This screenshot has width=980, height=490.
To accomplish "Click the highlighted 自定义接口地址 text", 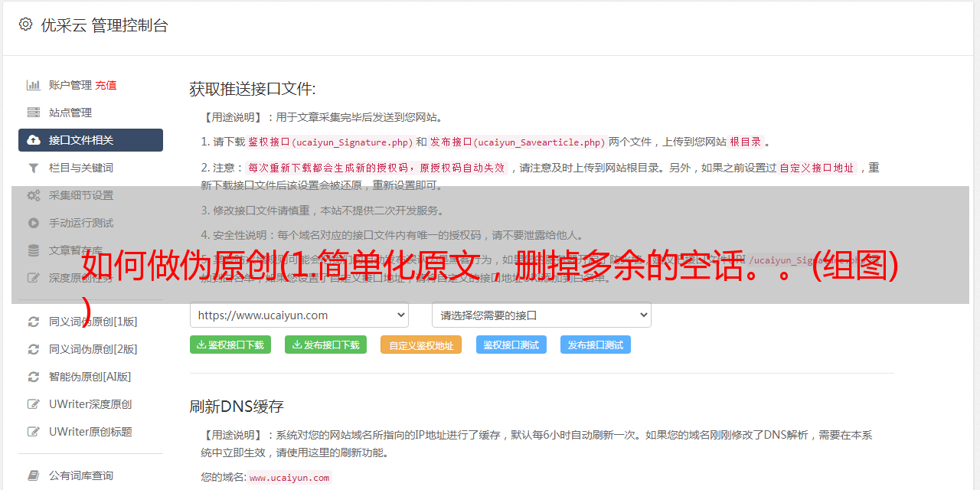I will click(817, 168).
